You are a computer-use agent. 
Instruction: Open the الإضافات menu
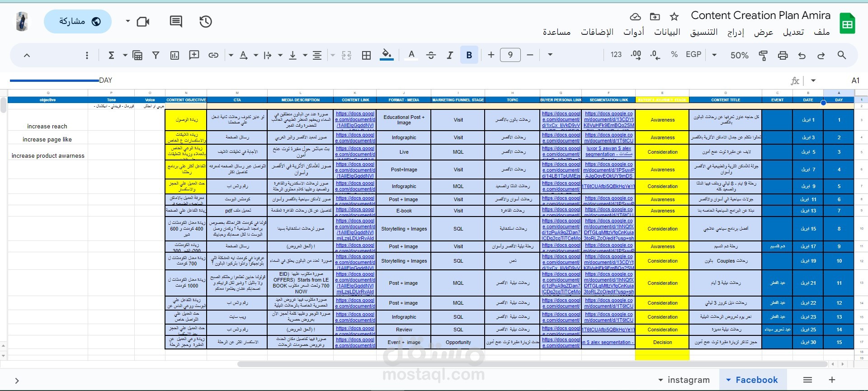(x=597, y=32)
